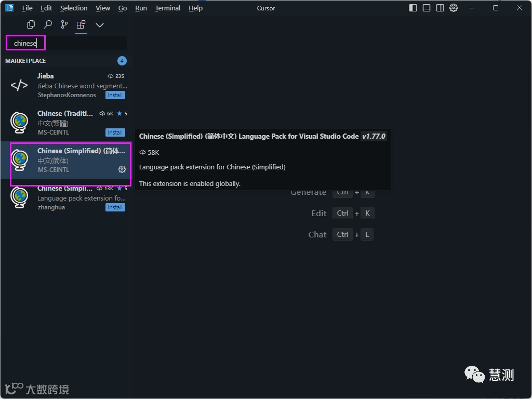Install zhanghua's Chinese language pack
532x399 pixels.
pyautogui.click(x=115, y=207)
